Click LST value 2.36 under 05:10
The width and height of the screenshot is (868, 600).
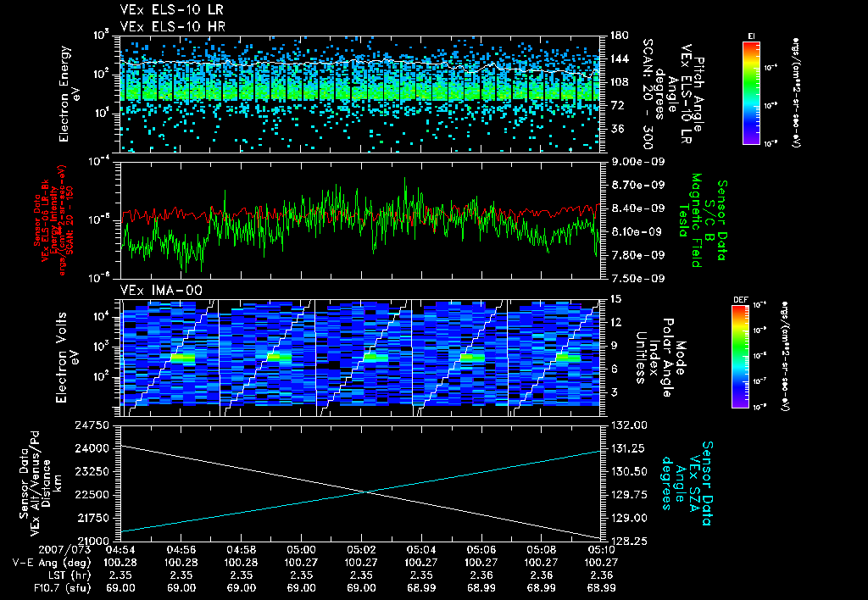[x=601, y=575]
